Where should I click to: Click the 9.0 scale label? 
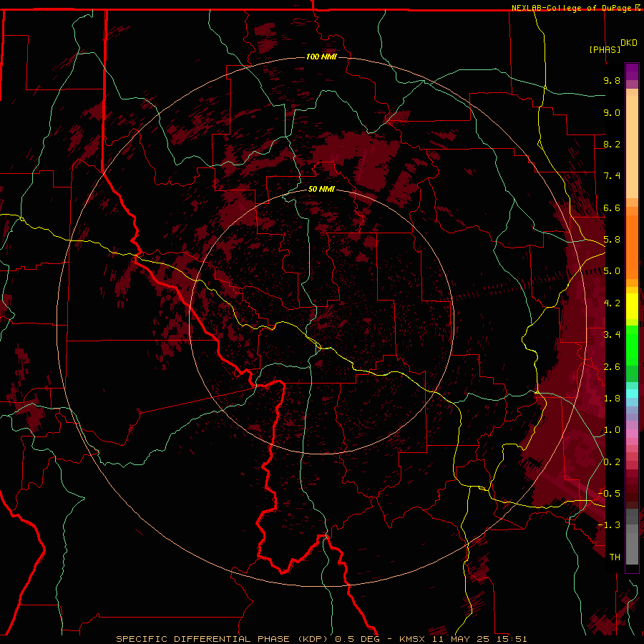click(612, 112)
